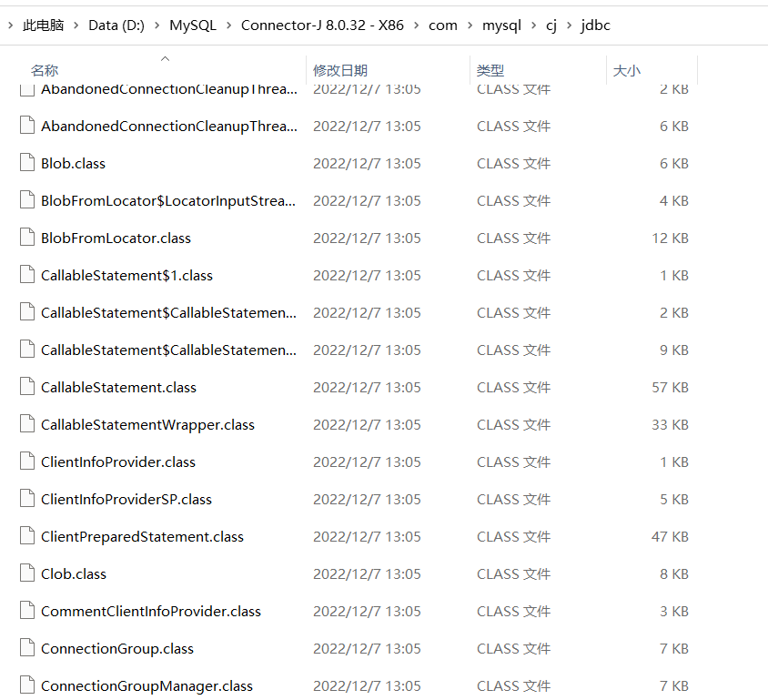Viewport: 768px width, 700px height.
Task: Navigate to 此电脑 in address bar
Action: (x=43, y=25)
